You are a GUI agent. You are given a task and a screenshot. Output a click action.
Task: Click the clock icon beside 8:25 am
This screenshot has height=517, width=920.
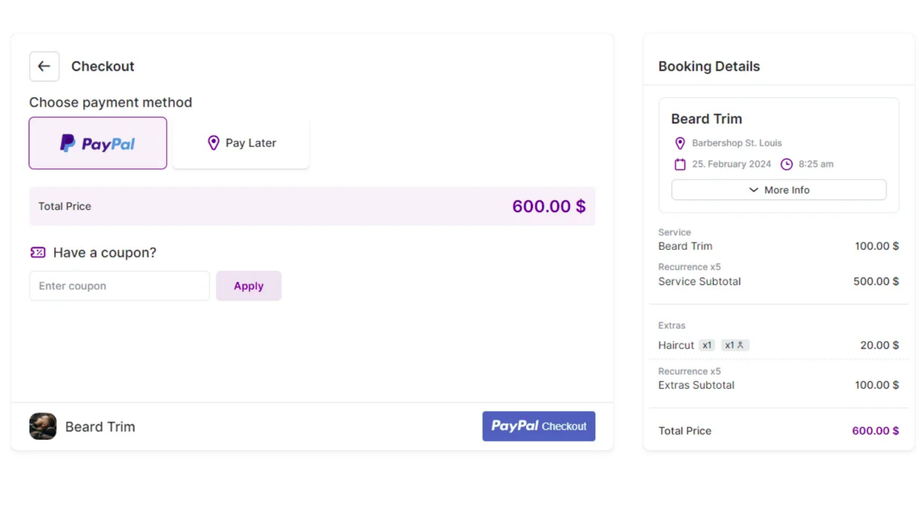coord(787,164)
